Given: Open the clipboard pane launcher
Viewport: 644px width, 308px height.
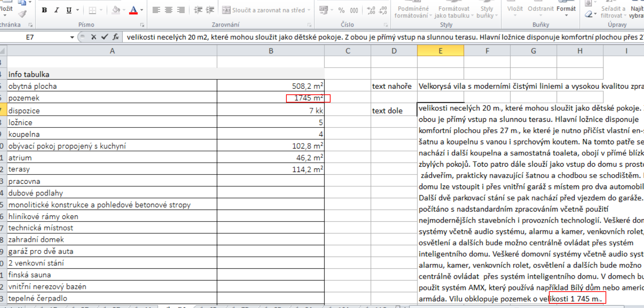Looking at the screenshot, I should click(x=31, y=25).
